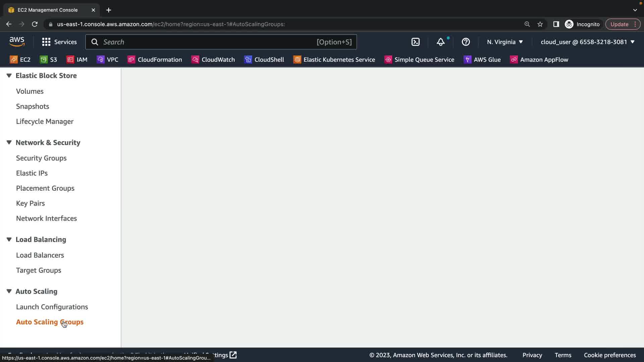The width and height of the screenshot is (644, 362).
Task: Collapse the Network & Security section
Action: tap(9, 142)
